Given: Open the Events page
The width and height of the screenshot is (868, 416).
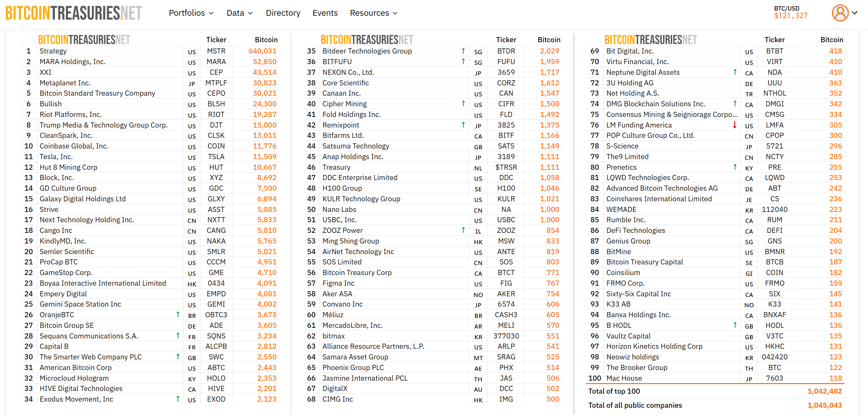Looking at the screenshot, I should (x=325, y=13).
